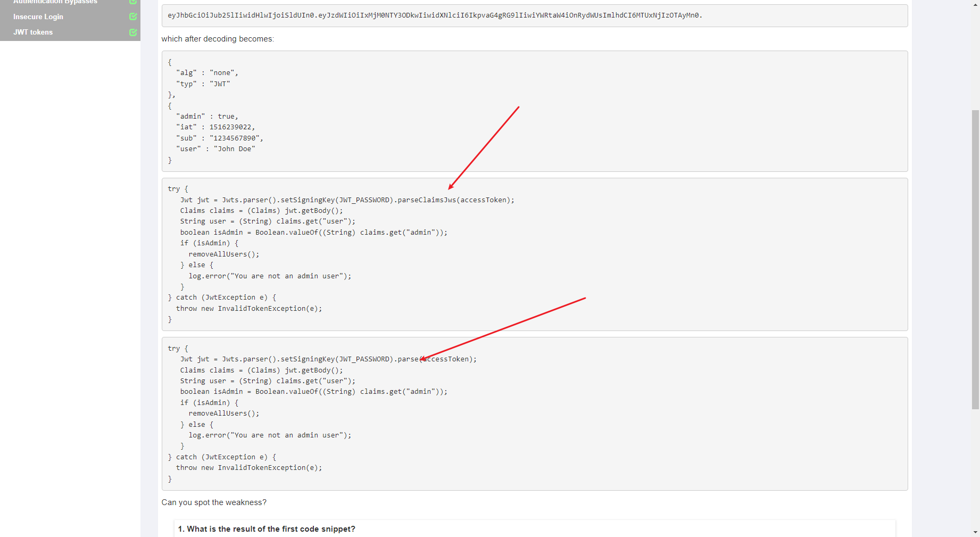Open the Insecure Login lesson

pyautogui.click(x=38, y=16)
